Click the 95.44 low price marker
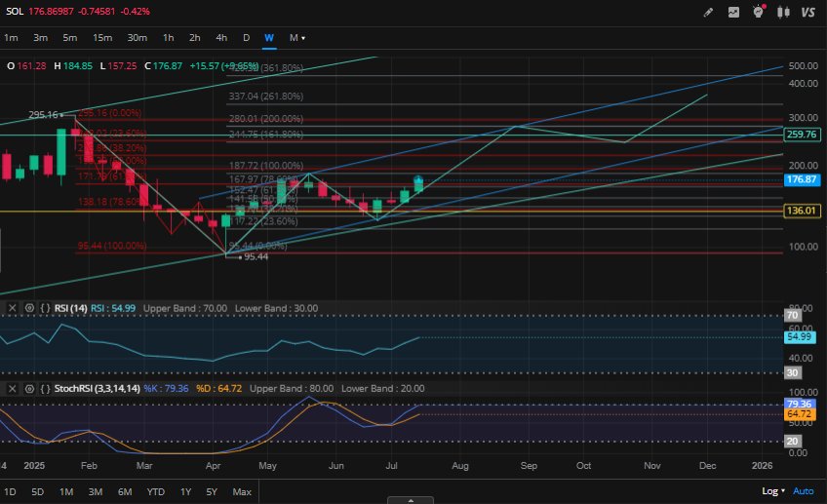827x504 pixels. pyautogui.click(x=256, y=256)
